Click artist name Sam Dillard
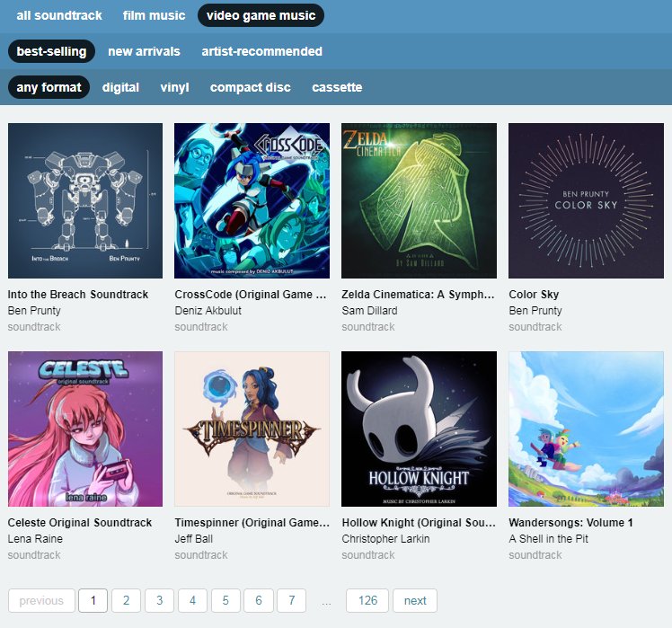The height and width of the screenshot is (628, 672). 369,310
